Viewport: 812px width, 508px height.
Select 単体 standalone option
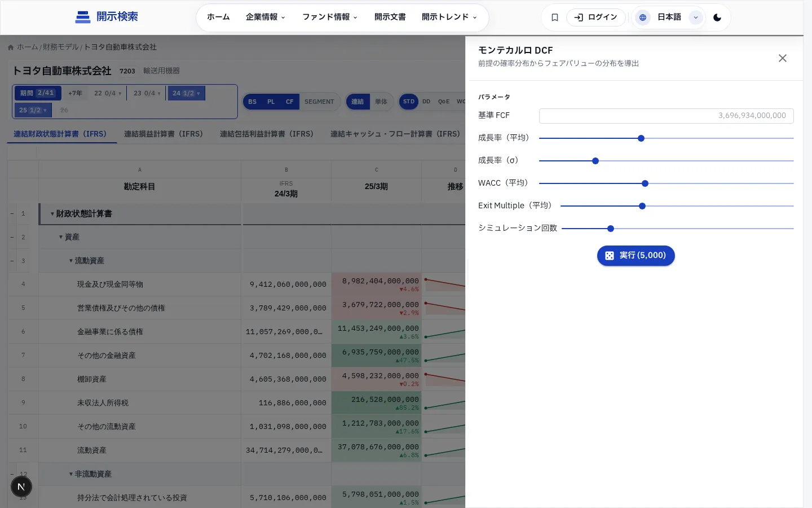pos(381,102)
